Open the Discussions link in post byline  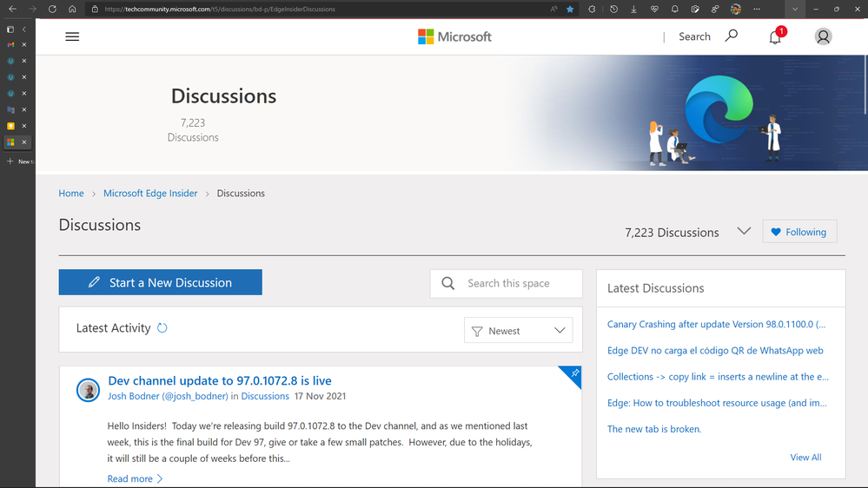tap(265, 396)
